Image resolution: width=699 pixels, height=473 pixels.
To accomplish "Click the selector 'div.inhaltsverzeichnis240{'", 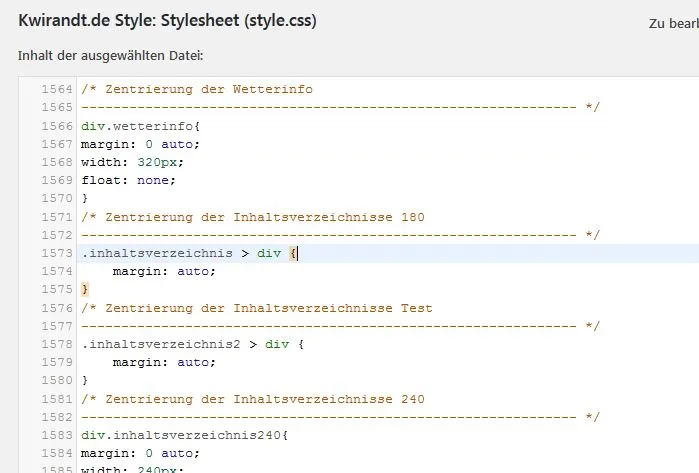I will [185, 435].
